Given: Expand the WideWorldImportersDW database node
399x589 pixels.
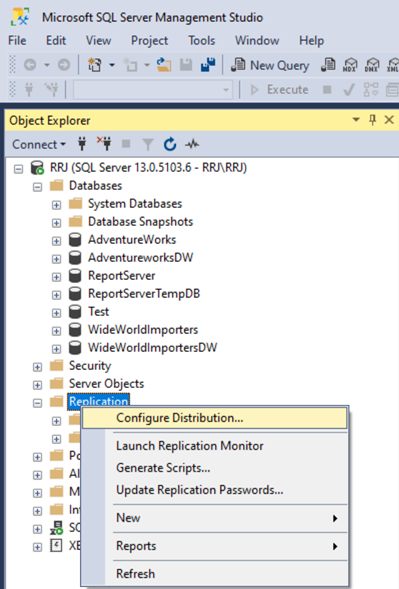Looking at the screenshot, I should tap(56, 349).
